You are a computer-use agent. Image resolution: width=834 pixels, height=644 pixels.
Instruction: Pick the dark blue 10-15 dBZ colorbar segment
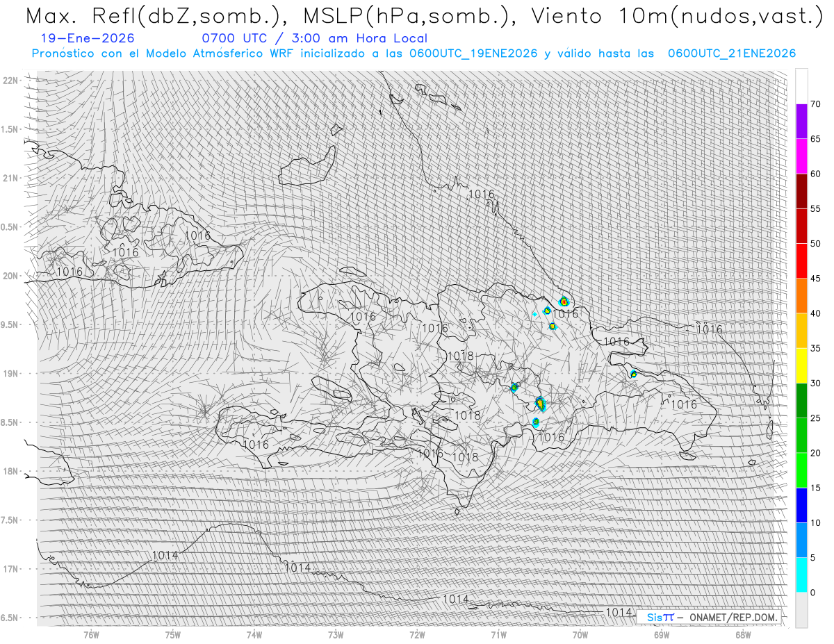pyautogui.click(x=801, y=505)
